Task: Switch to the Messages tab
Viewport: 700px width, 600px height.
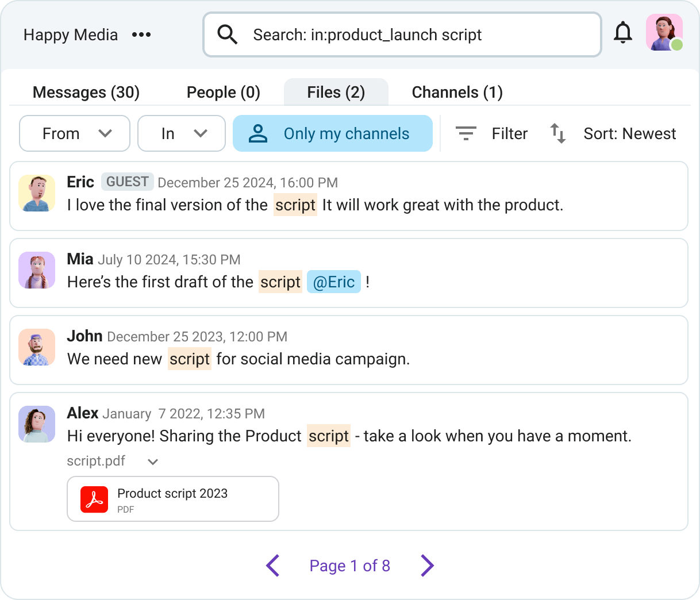Action: 85,92
